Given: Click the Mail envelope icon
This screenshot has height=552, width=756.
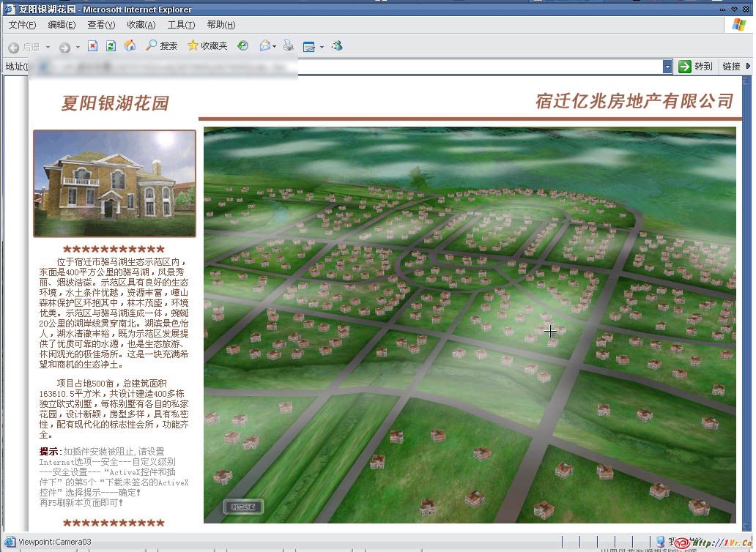Looking at the screenshot, I should tap(264, 46).
